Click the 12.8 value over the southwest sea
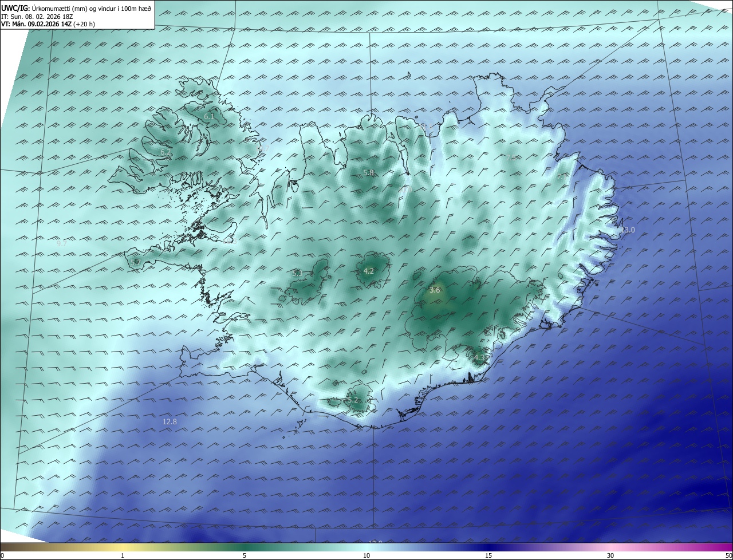This screenshot has width=733, height=560. pos(170,422)
